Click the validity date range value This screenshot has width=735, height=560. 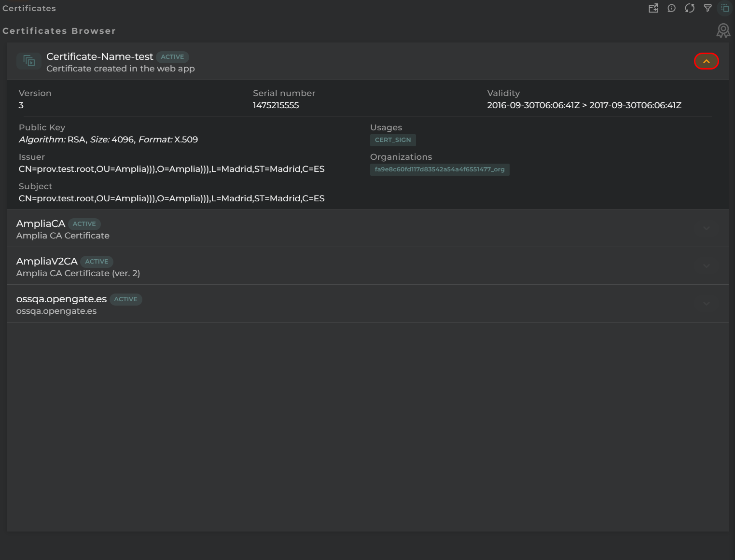tap(584, 105)
